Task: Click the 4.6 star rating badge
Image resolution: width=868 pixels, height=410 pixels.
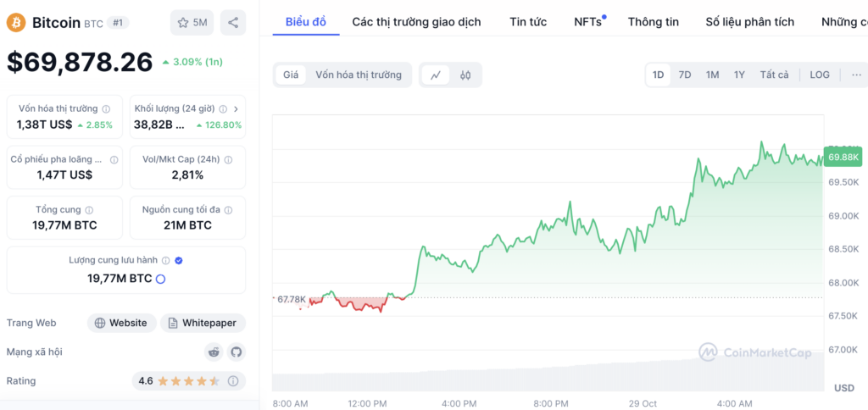Action: pos(189,380)
